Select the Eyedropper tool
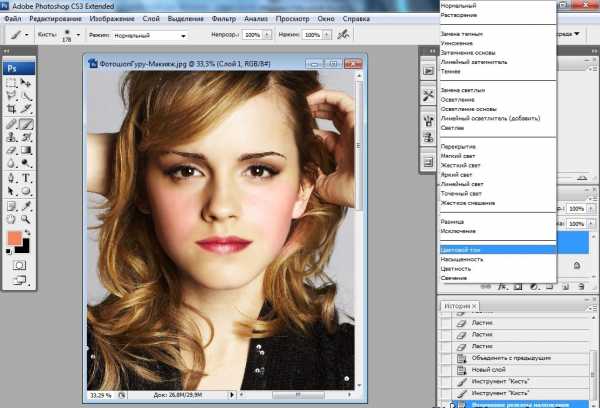600x408 pixels. click(26, 206)
